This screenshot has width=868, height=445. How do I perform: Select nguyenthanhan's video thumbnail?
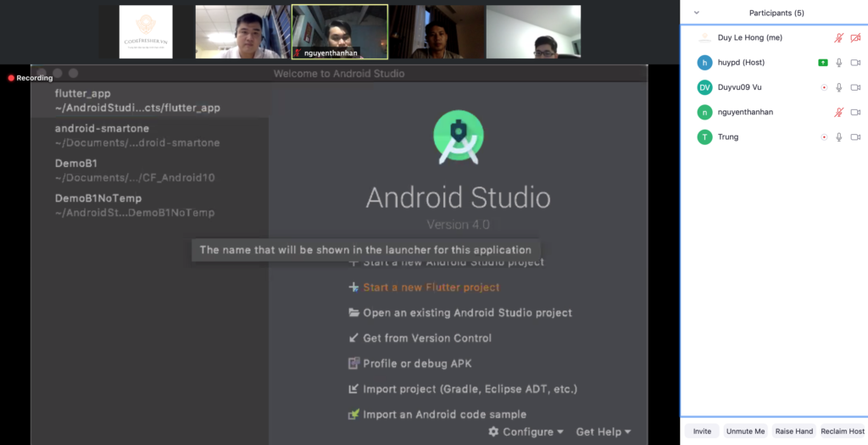(x=339, y=32)
